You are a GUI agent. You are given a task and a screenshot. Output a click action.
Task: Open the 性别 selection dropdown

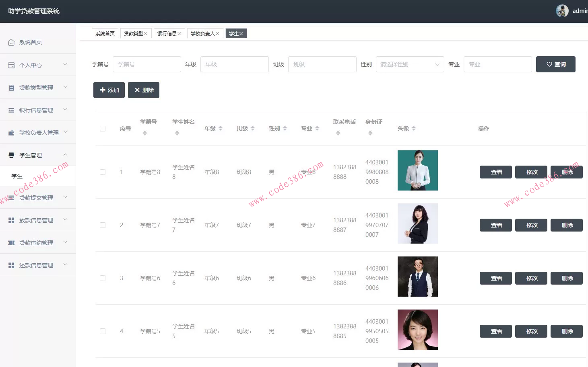(410, 64)
